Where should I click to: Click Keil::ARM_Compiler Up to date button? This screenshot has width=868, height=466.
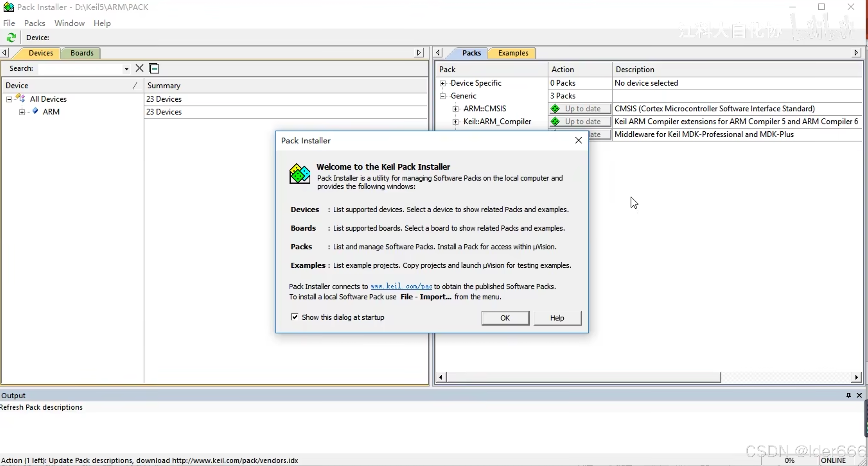579,122
